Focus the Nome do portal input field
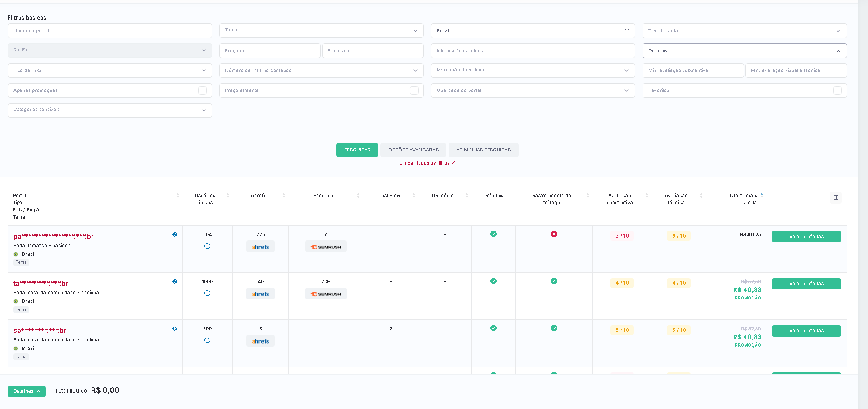Image resolution: width=868 pixels, height=409 pixels. [x=110, y=30]
